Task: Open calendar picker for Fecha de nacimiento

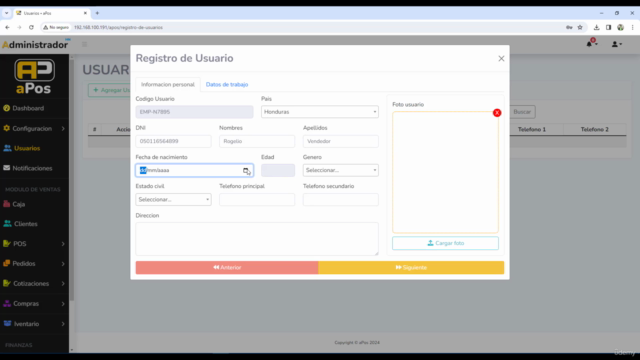Action: [x=246, y=170]
